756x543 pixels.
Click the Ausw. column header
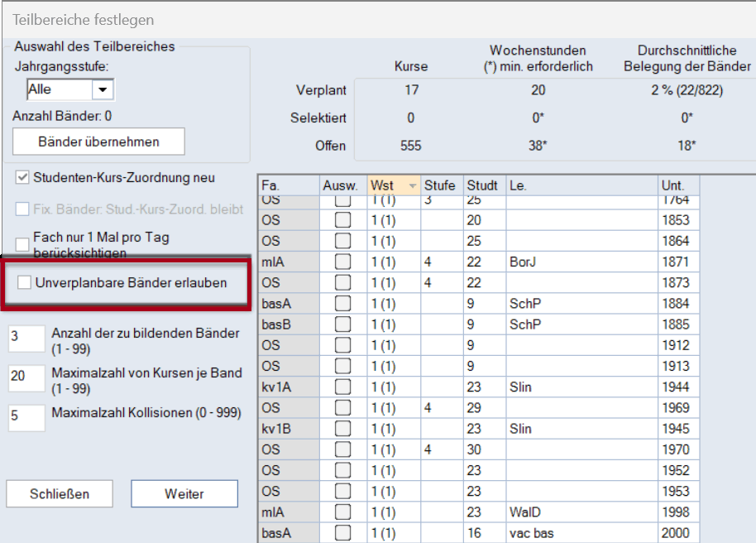342,185
